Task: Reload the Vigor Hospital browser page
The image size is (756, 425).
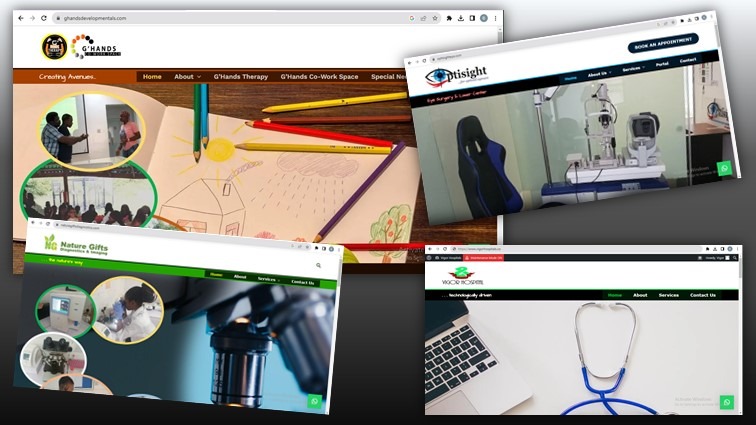Action: pos(445,249)
